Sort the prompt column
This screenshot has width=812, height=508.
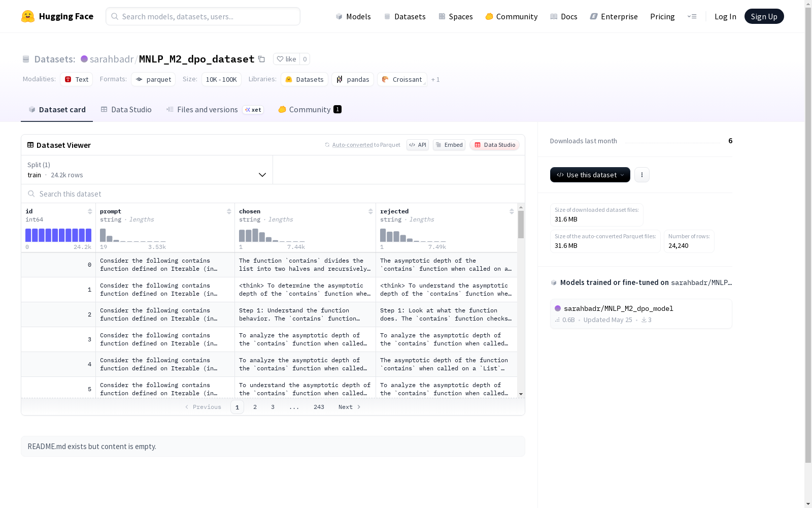click(x=229, y=211)
